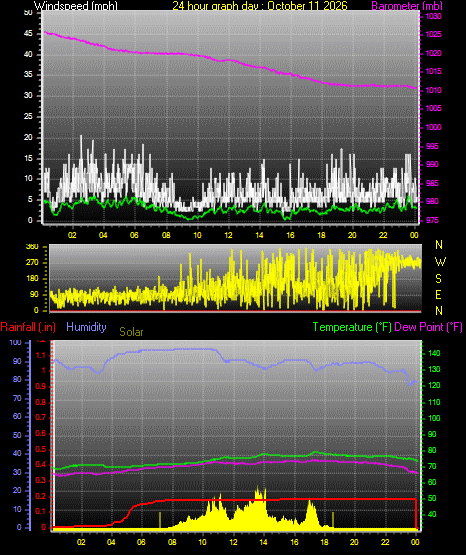The width and height of the screenshot is (466, 555).
Task: Click the 990 value on barometer axis
Action: tap(432, 164)
